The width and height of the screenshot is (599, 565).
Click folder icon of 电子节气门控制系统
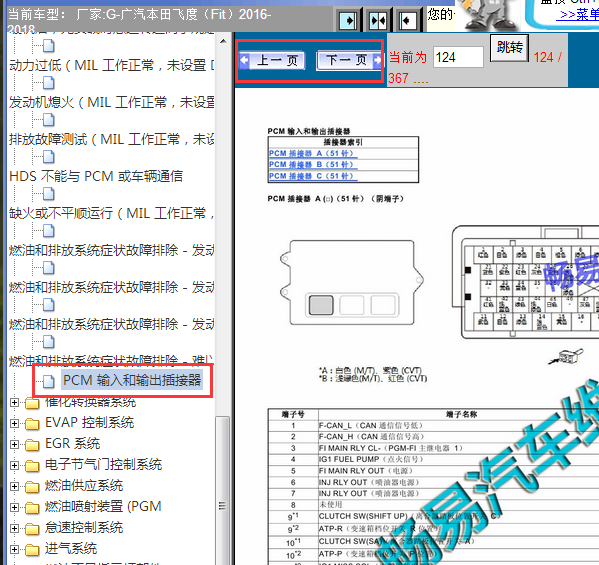(32, 465)
